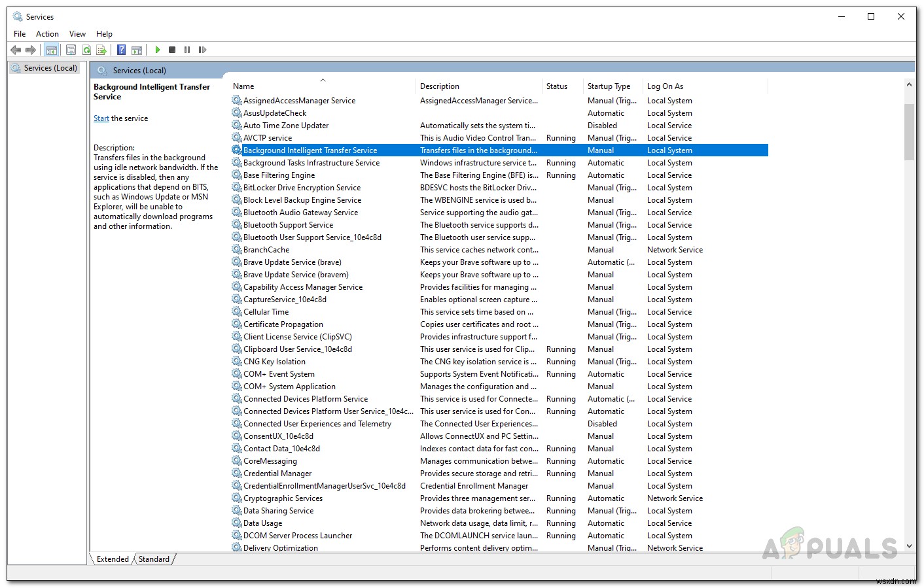Toggle the console tree visibility

tap(52, 50)
